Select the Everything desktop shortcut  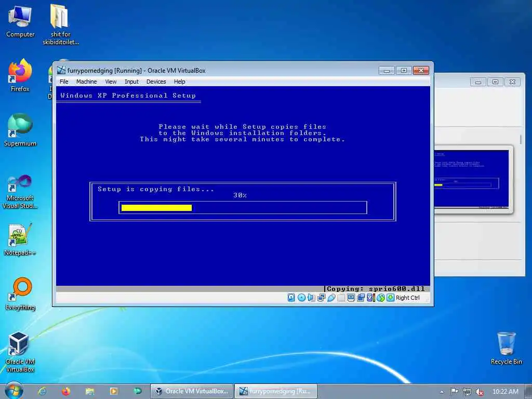(20, 294)
